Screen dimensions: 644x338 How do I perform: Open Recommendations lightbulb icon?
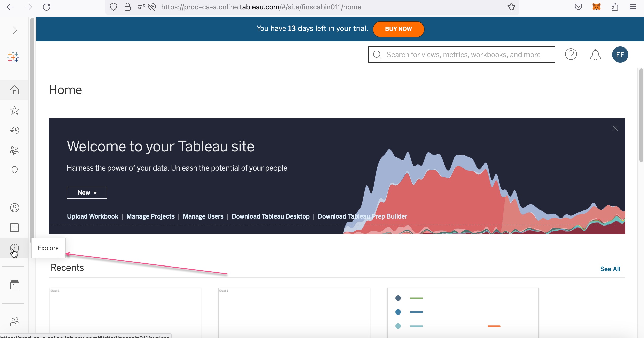point(14,171)
